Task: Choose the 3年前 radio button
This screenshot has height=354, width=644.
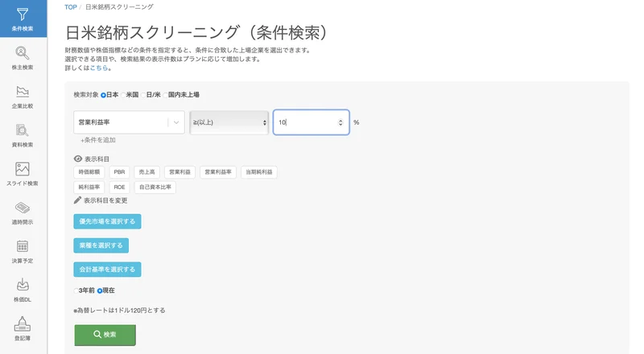Action: [76, 290]
